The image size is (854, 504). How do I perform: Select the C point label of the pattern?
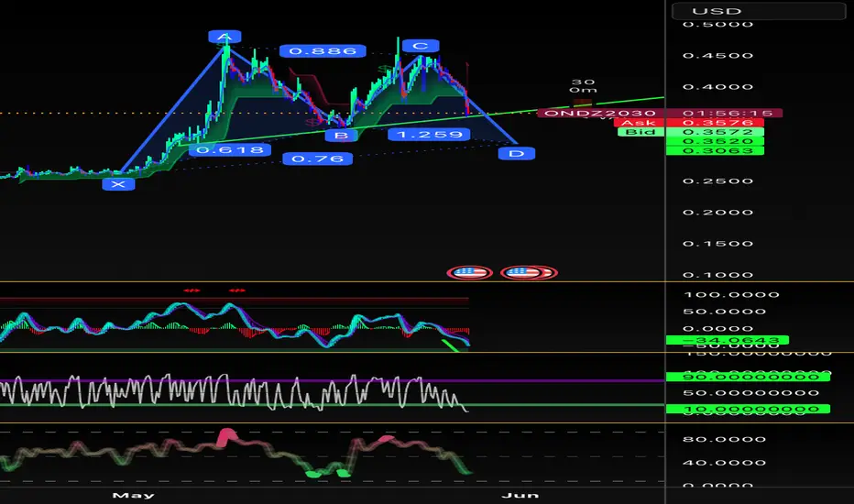pos(421,46)
